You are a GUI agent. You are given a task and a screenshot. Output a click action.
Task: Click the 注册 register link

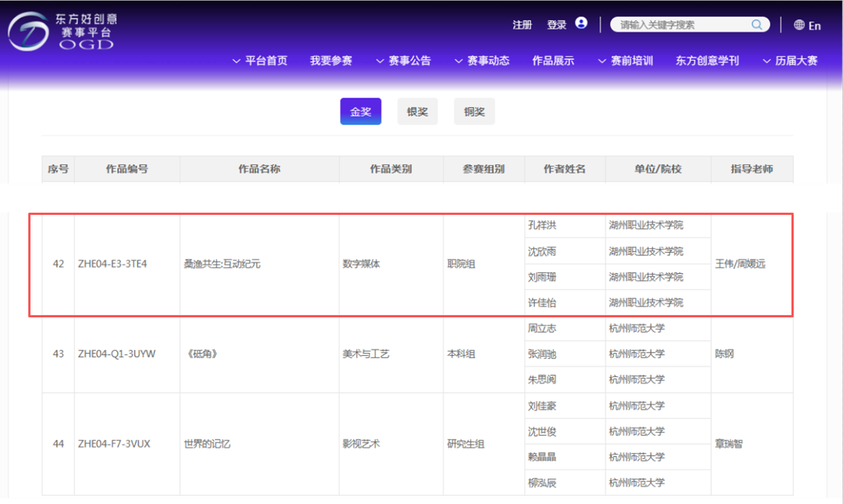[522, 25]
